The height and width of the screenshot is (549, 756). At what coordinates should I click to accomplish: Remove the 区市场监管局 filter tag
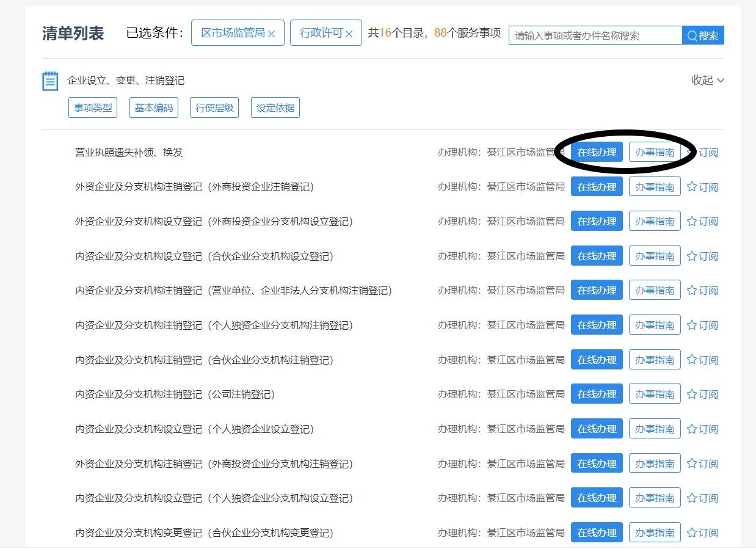coord(272,34)
